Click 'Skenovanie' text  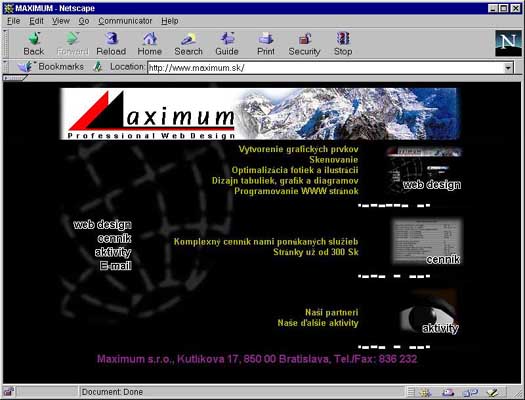pyautogui.click(x=333, y=160)
